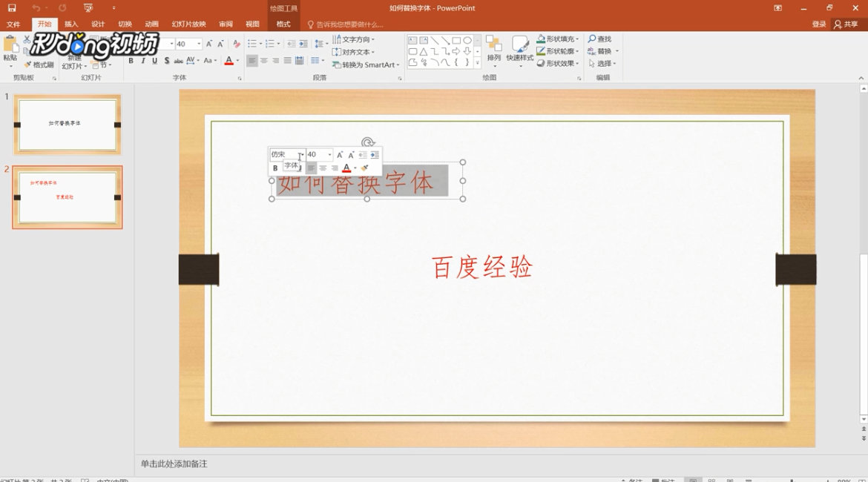Open the 排列 (Arrange) dropdown
This screenshot has width=868, height=482.
tap(493, 56)
